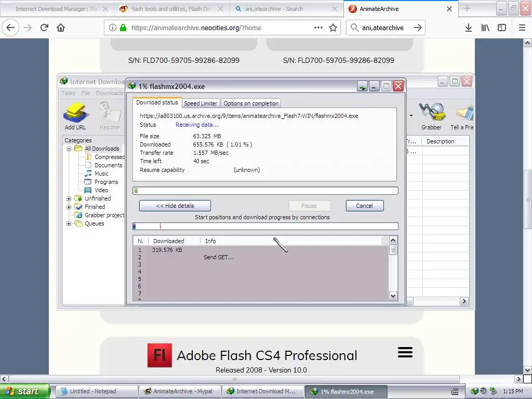This screenshot has width=532, height=399.
Task: Go to the browser home page
Action: (61, 28)
